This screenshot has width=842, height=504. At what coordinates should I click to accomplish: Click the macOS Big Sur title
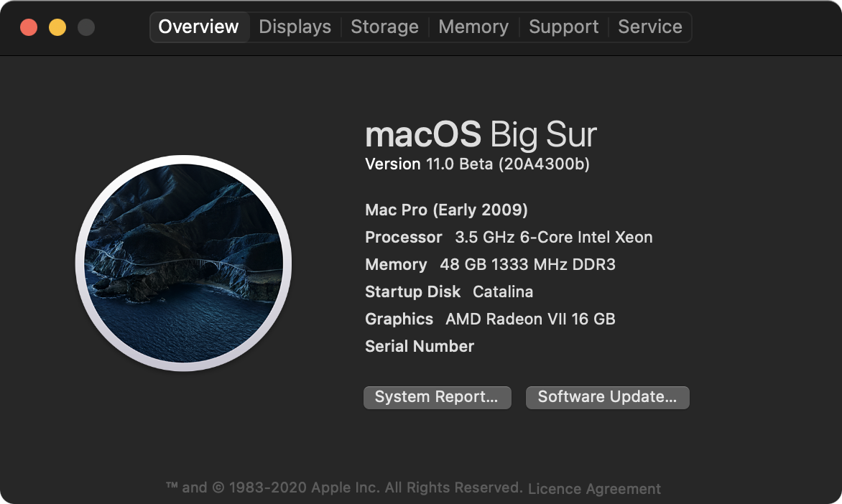481,134
